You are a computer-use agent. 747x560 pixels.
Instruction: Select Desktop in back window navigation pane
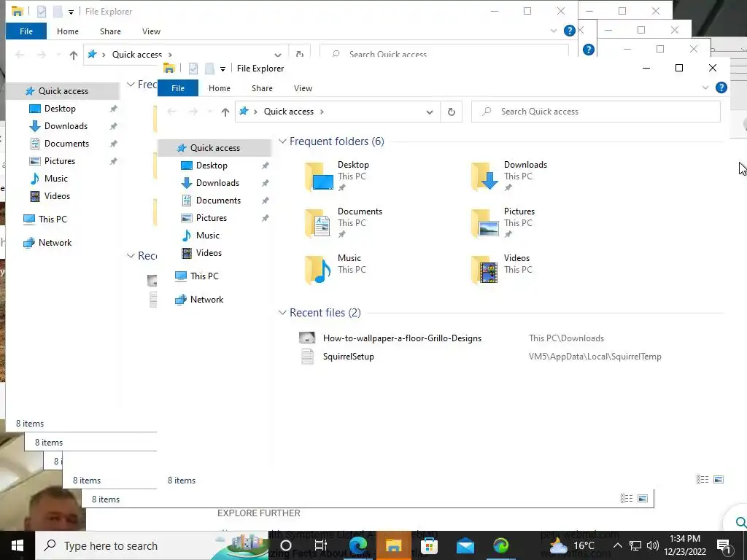60,109
